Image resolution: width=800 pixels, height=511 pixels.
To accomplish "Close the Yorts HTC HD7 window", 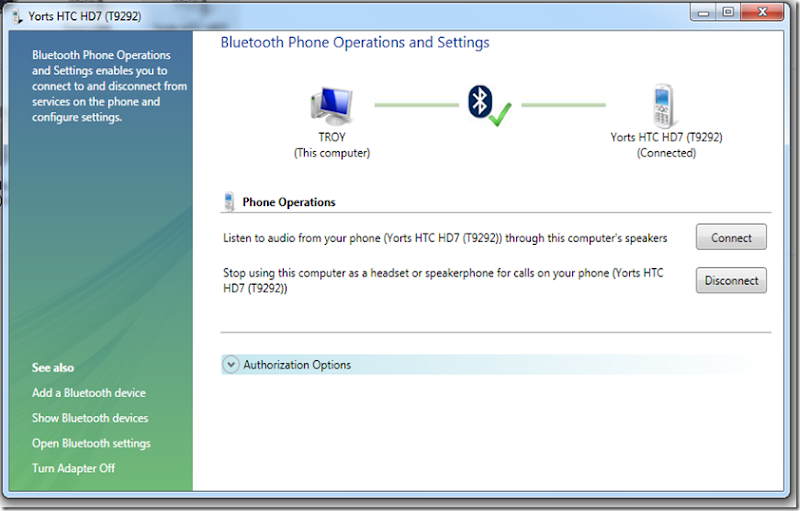I will click(762, 12).
